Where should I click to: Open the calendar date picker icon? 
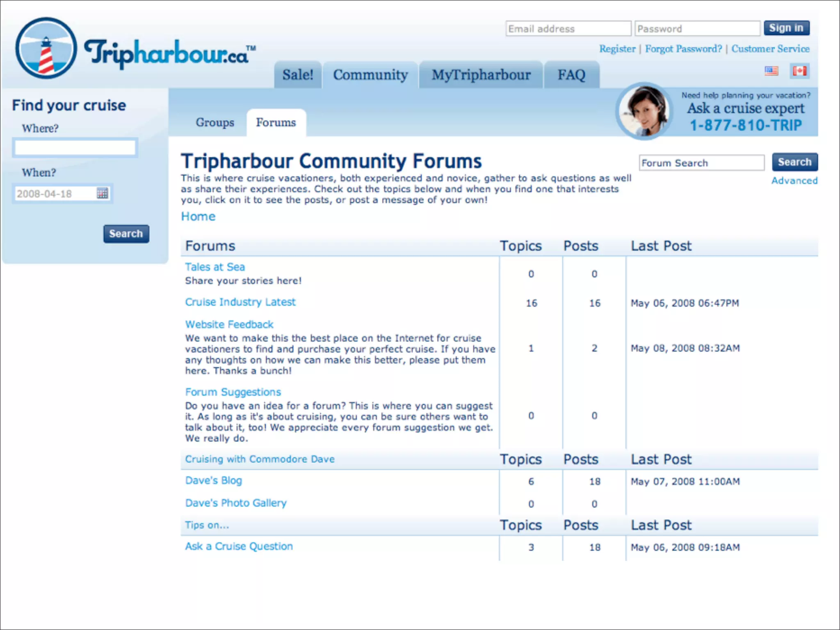pyautogui.click(x=102, y=193)
